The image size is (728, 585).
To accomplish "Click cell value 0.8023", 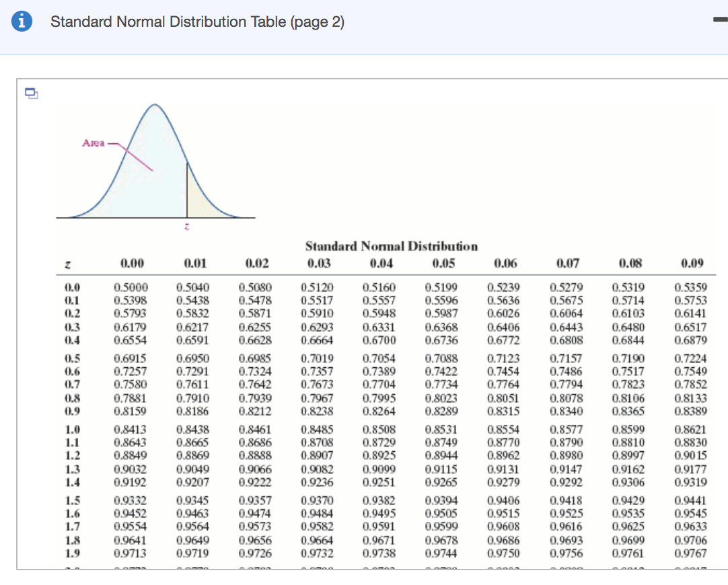I will [x=441, y=398].
